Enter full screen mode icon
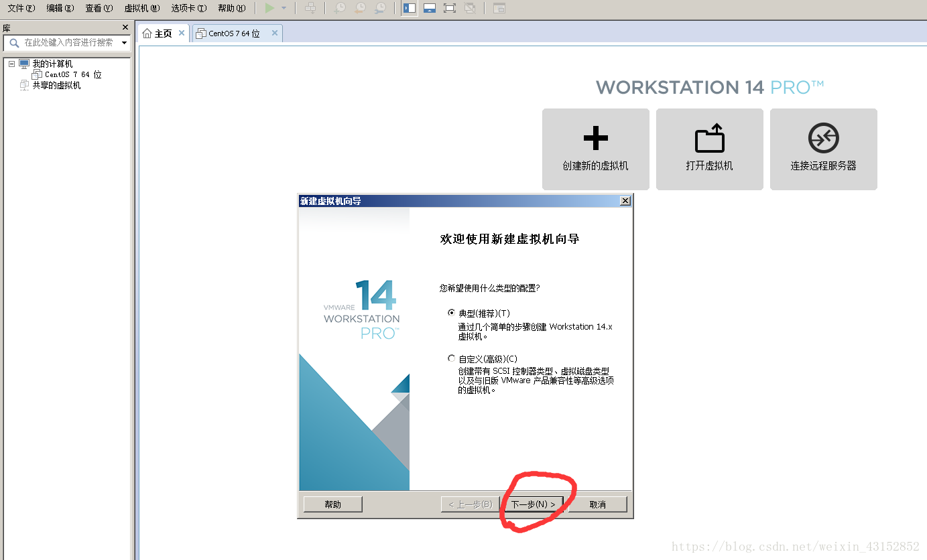Viewport: 927px width, 560px height. click(450, 8)
